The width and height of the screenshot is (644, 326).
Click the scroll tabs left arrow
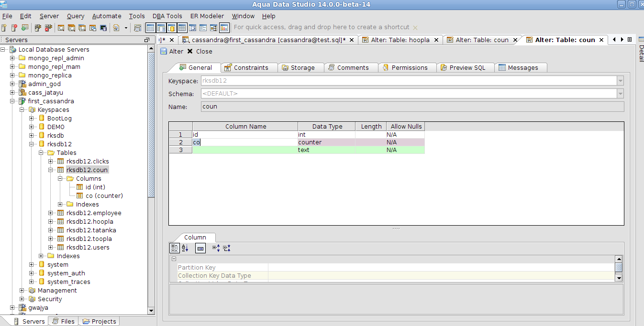(x=614, y=40)
